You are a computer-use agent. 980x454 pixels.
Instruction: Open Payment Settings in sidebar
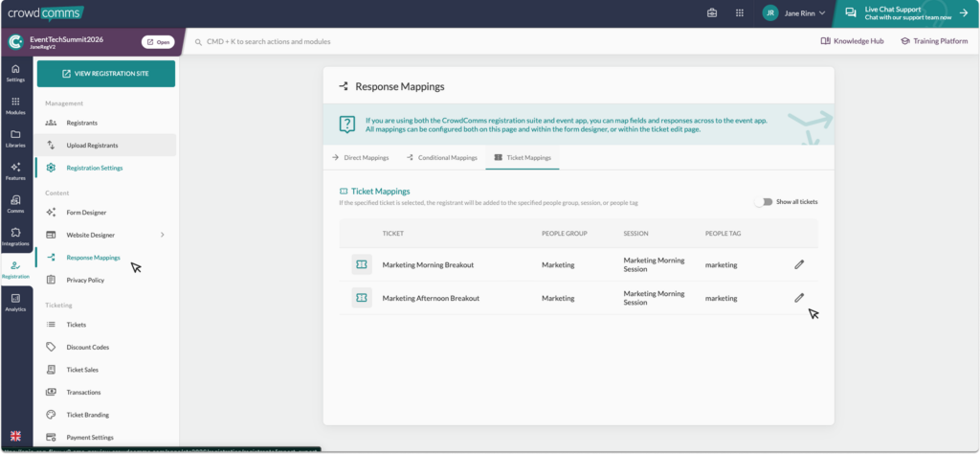106,437
